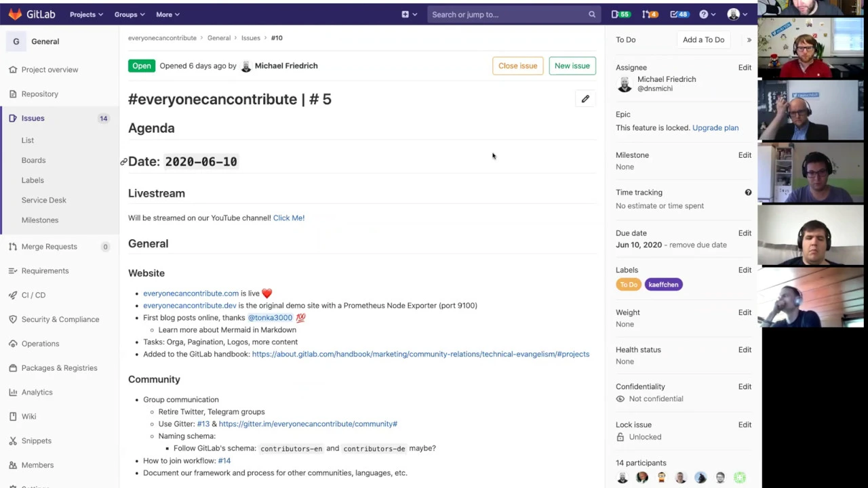This screenshot has width=868, height=488.
Task: Click the CI / CD rocket icon
Action: (x=12, y=296)
